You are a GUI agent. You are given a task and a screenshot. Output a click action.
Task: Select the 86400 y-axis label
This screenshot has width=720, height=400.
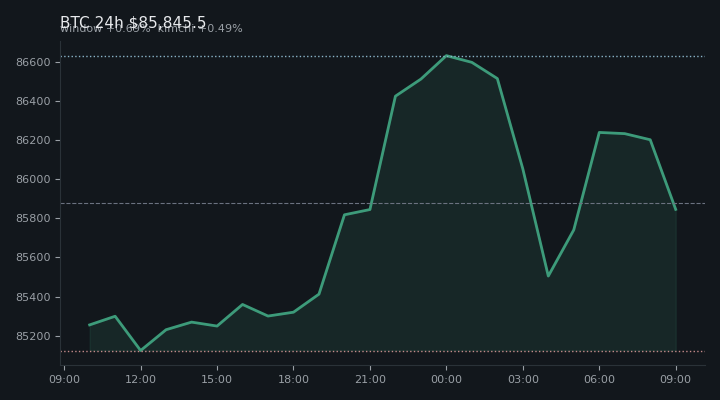pyautogui.click(x=33, y=101)
